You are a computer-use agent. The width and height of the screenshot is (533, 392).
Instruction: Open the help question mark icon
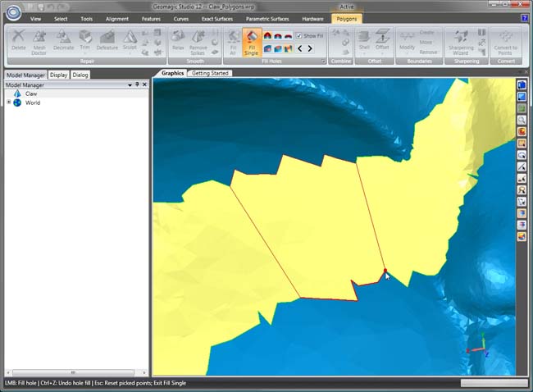(524, 18)
